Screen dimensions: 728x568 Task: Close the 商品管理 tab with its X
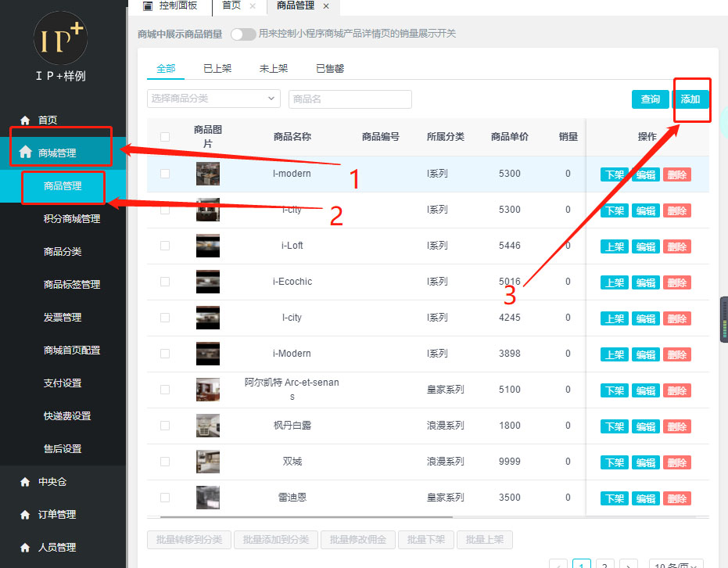[326, 6]
